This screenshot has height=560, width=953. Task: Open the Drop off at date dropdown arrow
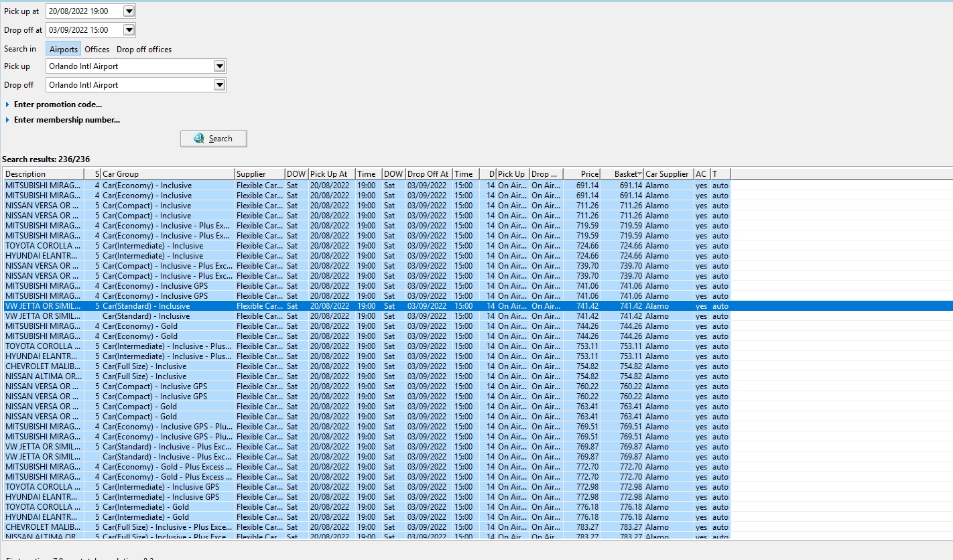(x=129, y=30)
